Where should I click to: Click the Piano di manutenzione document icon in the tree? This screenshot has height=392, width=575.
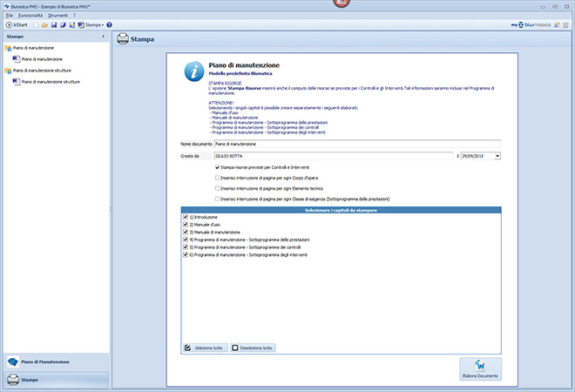17,59
